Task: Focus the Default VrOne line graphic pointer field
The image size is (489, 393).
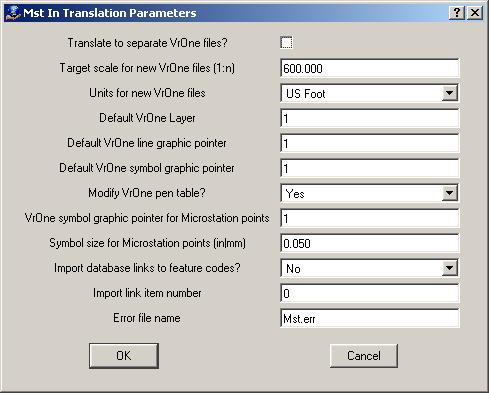Action: tap(370, 143)
